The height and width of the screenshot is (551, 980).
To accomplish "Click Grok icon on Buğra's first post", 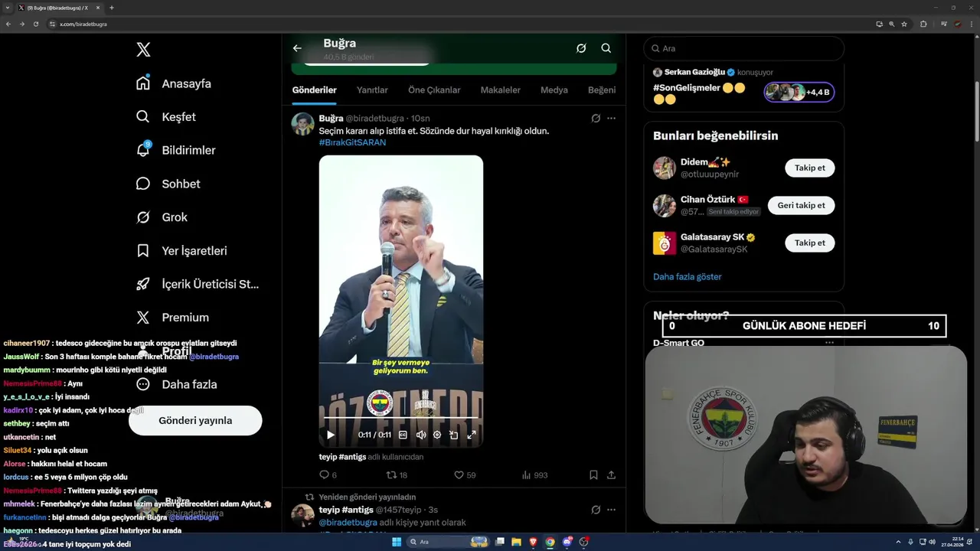I will (x=596, y=119).
